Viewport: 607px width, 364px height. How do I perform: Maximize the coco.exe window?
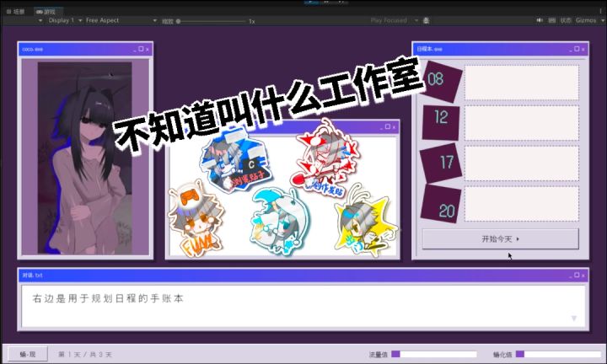pyautogui.click(x=141, y=49)
